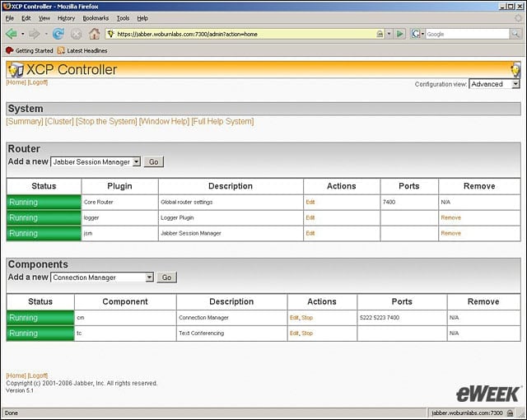527x420 pixels.
Task: Click the Core Router Running status cell
Action: click(44, 203)
